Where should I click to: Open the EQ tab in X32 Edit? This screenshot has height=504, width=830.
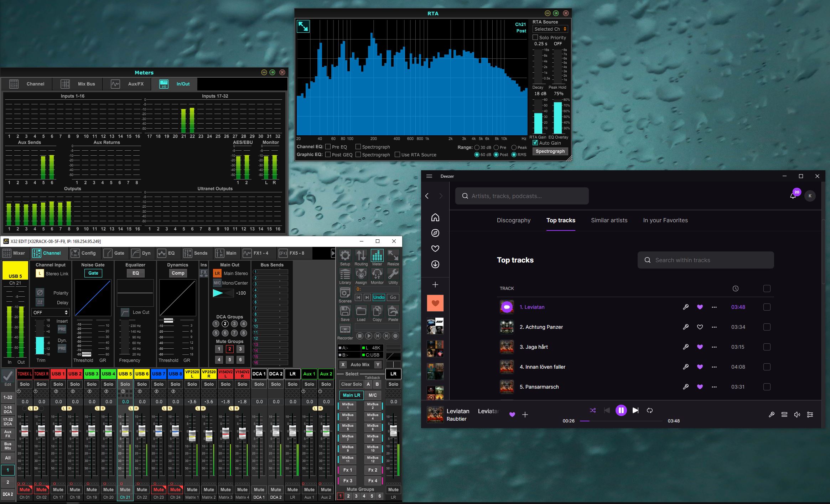(167, 253)
